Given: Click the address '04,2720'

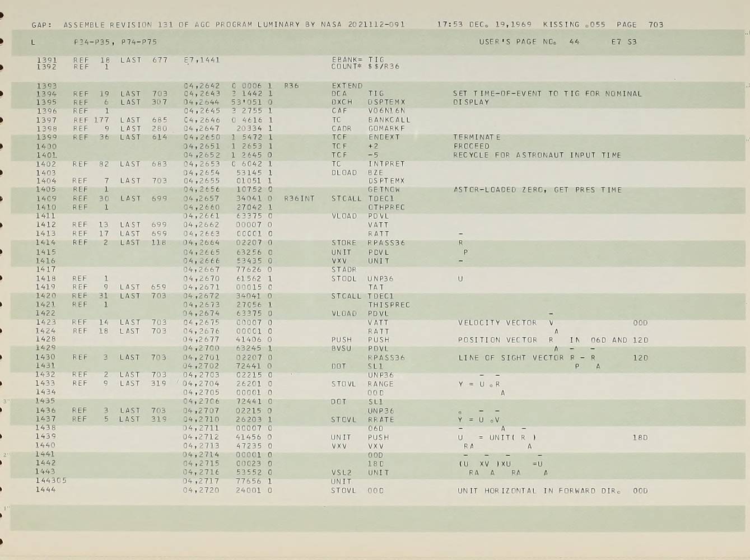Looking at the screenshot, I should (x=201, y=491).
